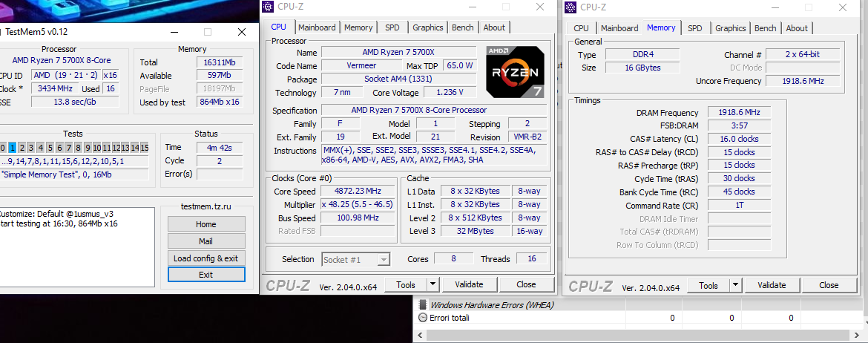Click the TestMem5 Time 4m 42s field
The width and height of the screenshot is (868, 343).
pyautogui.click(x=220, y=148)
